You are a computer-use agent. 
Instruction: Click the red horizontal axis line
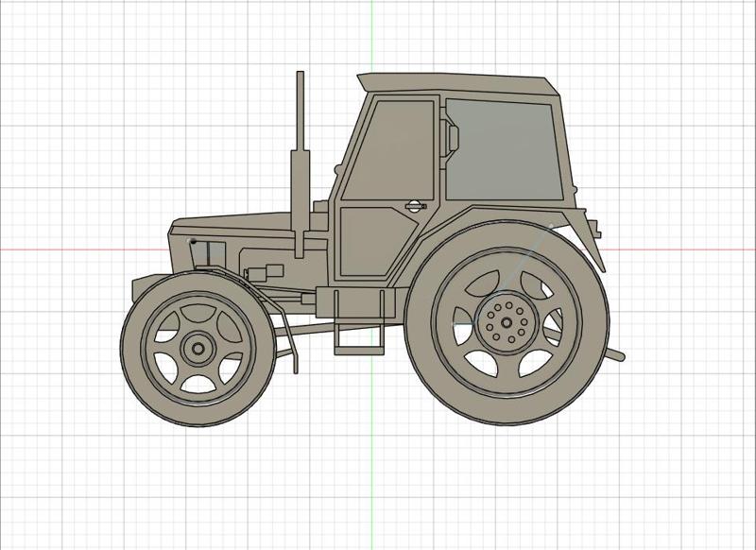pos(57,248)
